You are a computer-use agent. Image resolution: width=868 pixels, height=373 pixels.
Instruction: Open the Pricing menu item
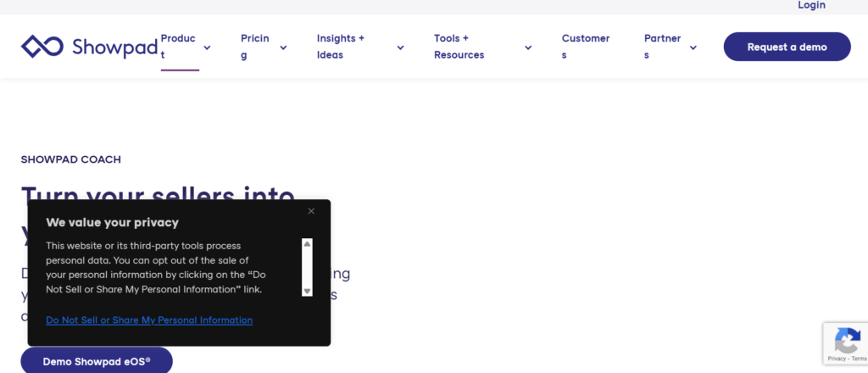254,47
